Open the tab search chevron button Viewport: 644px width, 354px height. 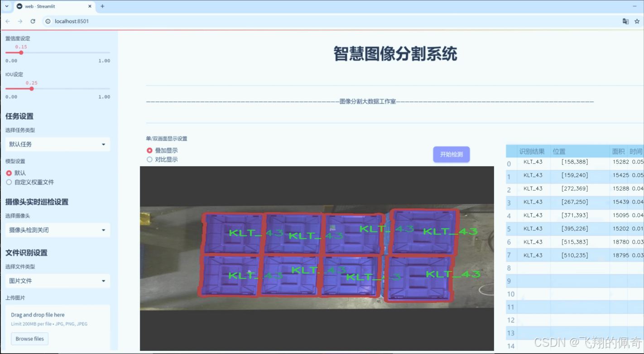[7, 6]
